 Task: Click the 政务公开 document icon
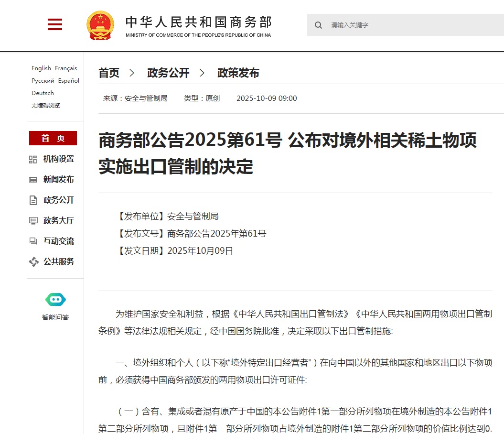tap(33, 200)
